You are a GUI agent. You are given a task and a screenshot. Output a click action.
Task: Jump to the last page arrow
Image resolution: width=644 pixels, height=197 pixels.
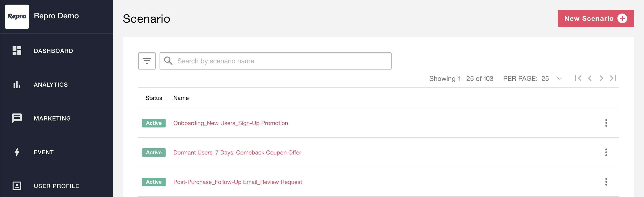pos(613,78)
